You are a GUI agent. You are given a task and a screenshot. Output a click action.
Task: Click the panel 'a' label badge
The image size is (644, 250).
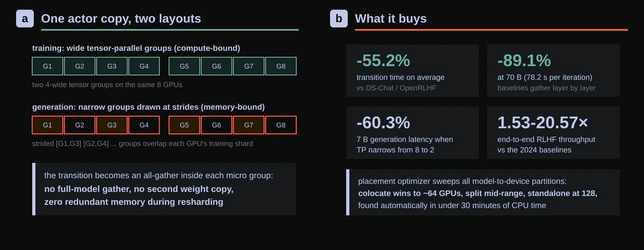[25, 19]
